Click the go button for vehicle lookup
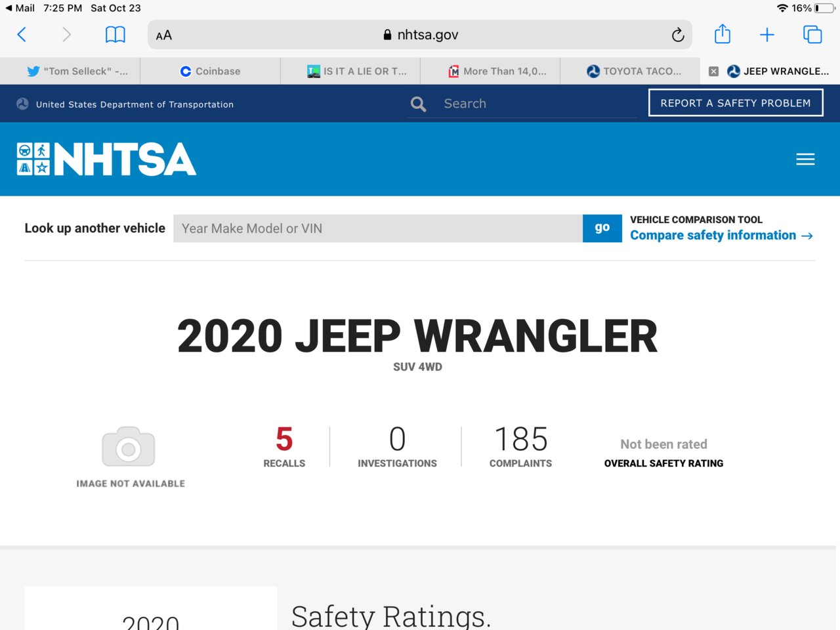The image size is (840, 630). (602, 228)
